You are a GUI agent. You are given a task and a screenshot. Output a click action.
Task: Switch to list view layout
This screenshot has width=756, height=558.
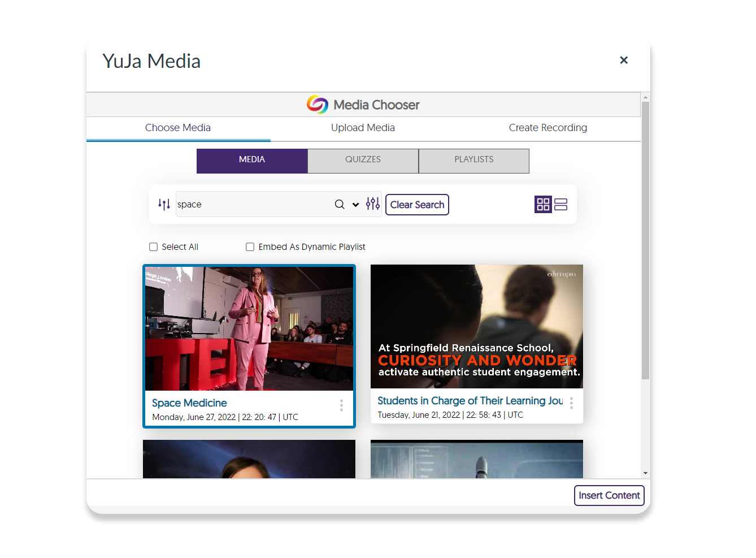tap(561, 204)
